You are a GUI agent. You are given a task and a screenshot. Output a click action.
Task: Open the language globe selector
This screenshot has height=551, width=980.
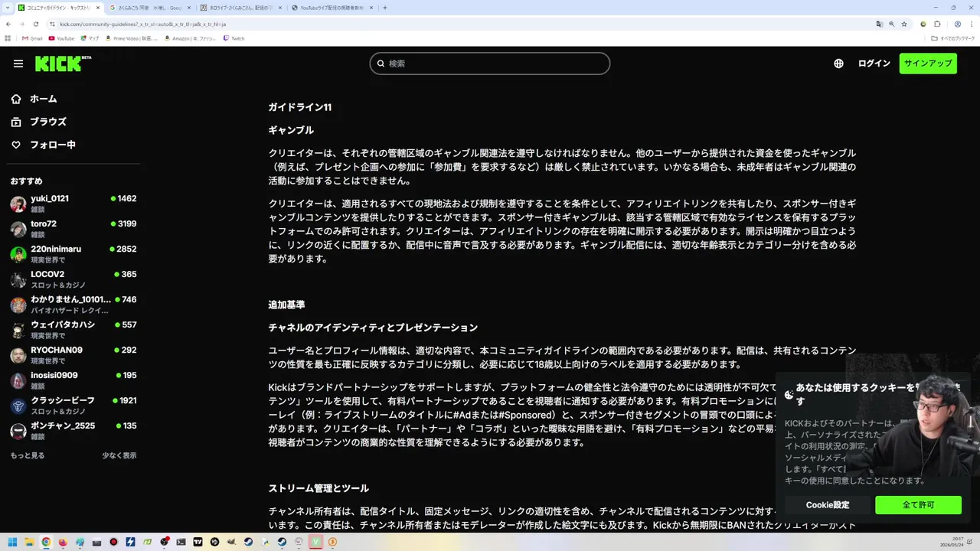pyautogui.click(x=838, y=64)
